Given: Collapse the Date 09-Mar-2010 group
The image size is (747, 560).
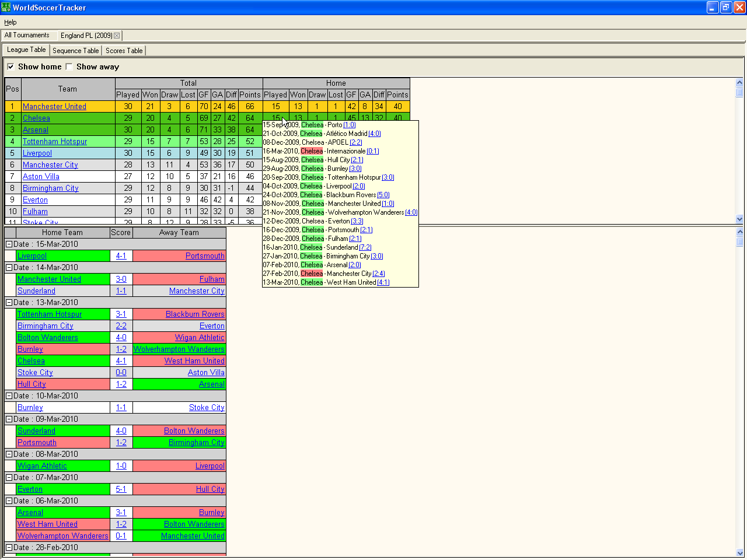Looking at the screenshot, I should pos(9,419).
